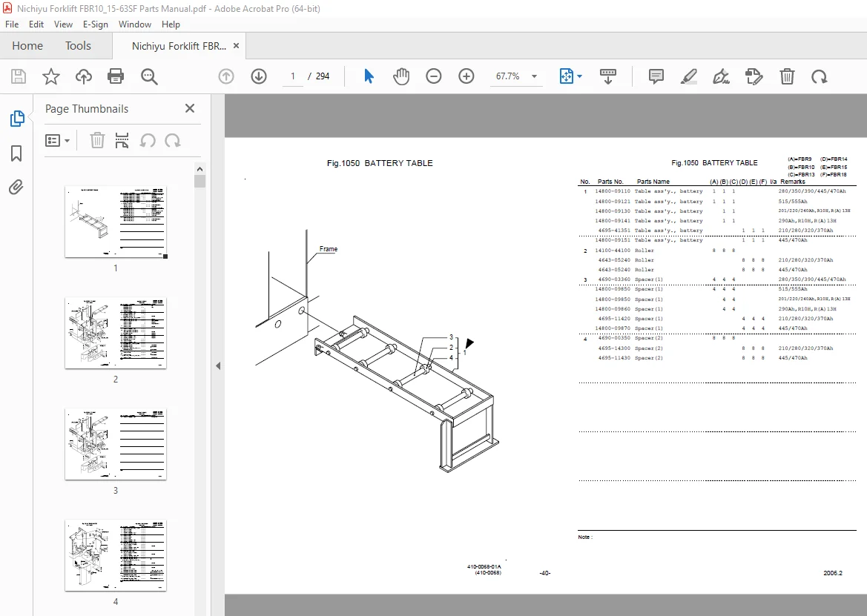867x616 pixels.
Task: Click part number 14100-44100 Roller
Action: tap(613, 251)
